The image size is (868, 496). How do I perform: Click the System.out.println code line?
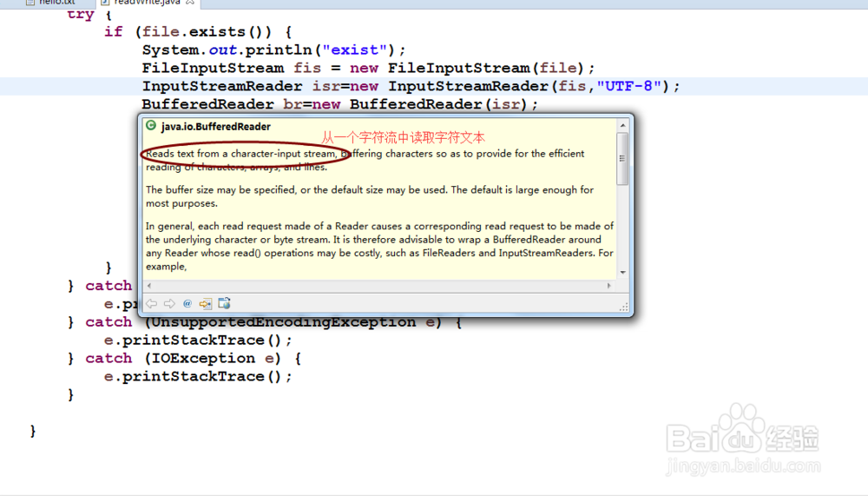(273, 50)
